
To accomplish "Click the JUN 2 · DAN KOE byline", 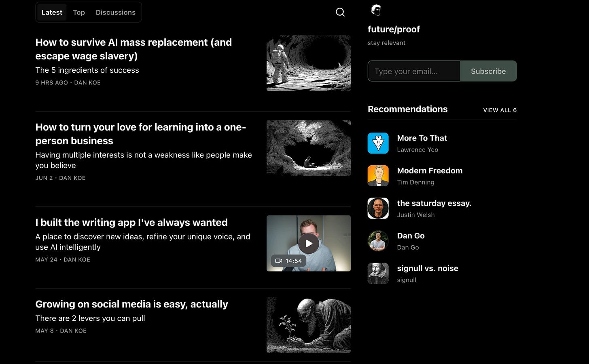I will pos(60,178).
